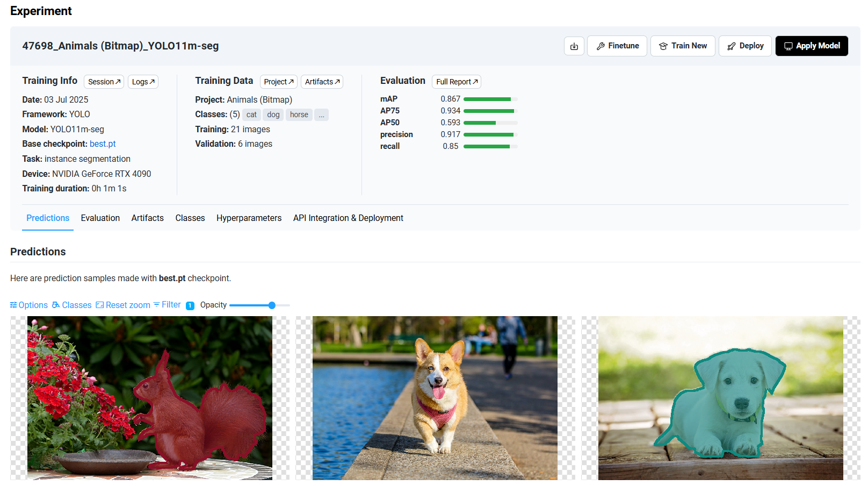Image resolution: width=868 pixels, height=486 pixels.
Task: Adjust the mask Opacity slider
Action: pos(272,305)
